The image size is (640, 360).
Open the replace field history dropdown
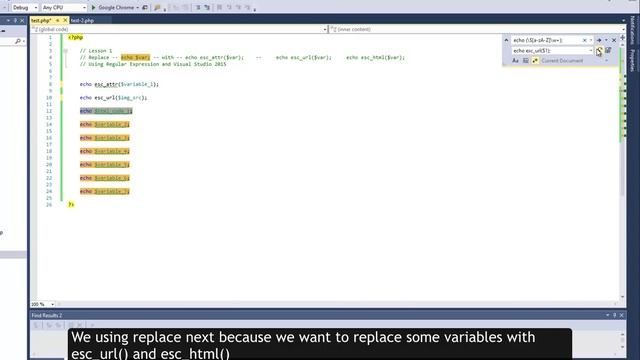point(591,51)
